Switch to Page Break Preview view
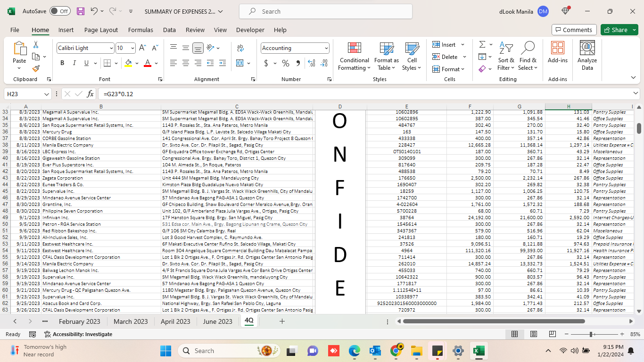644x362 pixels. [x=552, y=334]
